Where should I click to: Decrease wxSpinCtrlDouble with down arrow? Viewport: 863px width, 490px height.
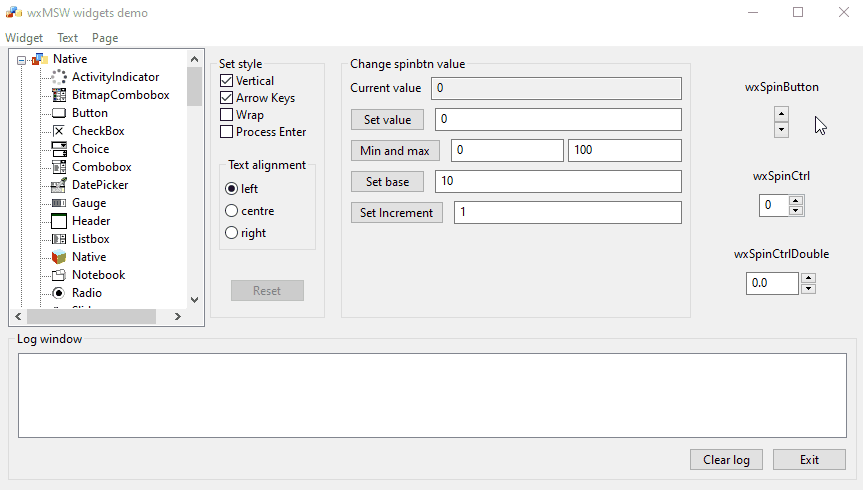(808, 288)
